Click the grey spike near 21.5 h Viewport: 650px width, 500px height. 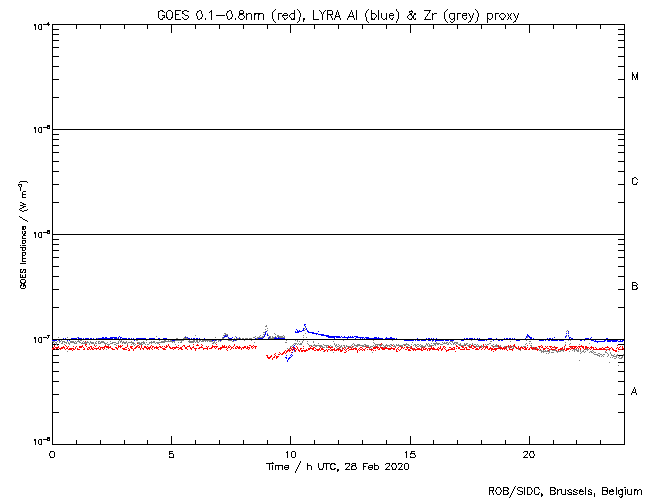pos(567,332)
